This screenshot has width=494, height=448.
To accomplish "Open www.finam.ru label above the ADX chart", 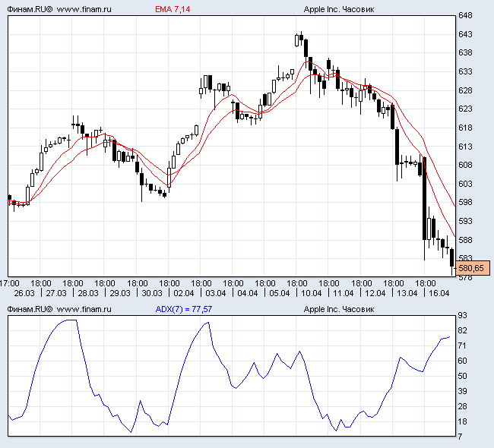I will coord(84,309).
